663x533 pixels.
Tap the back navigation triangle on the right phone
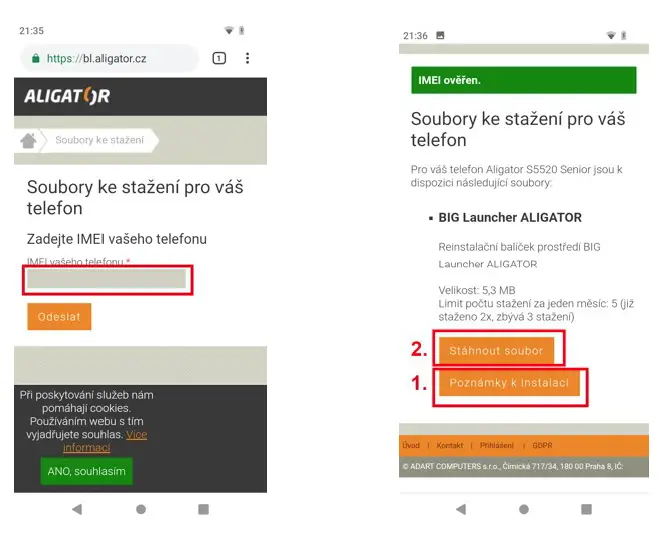pos(461,509)
